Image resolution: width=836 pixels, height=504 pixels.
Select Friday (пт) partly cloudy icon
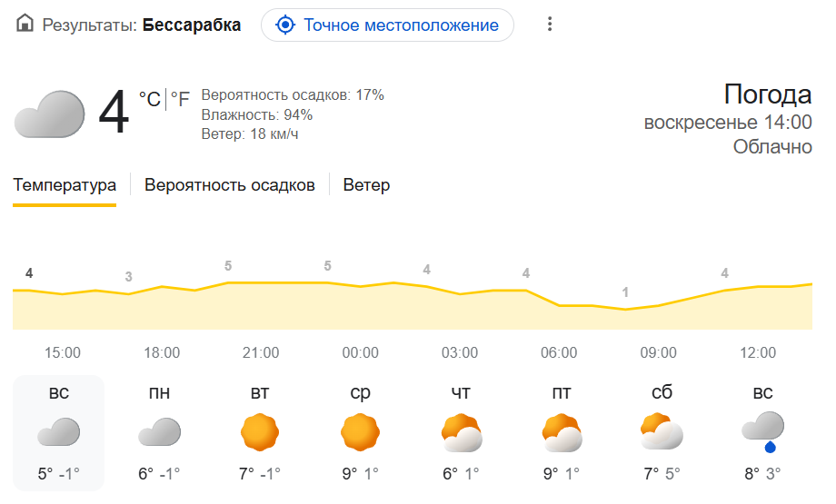point(561,432)
